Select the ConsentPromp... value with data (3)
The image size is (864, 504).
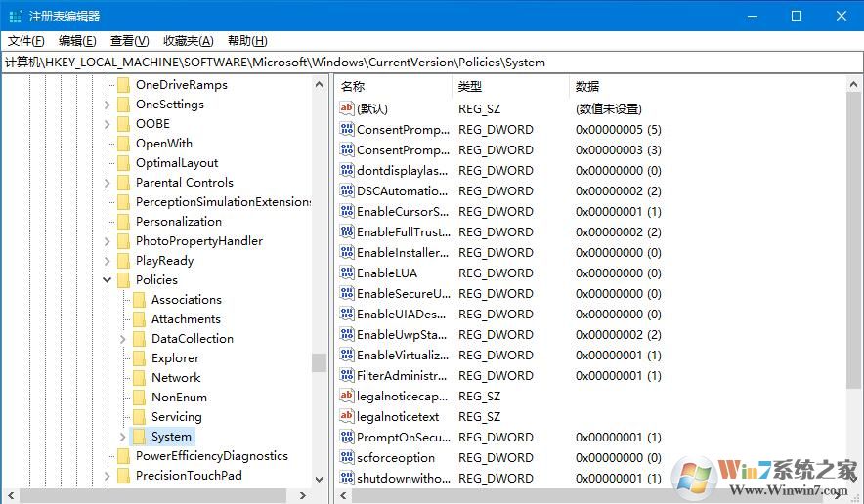pos(403,149)
